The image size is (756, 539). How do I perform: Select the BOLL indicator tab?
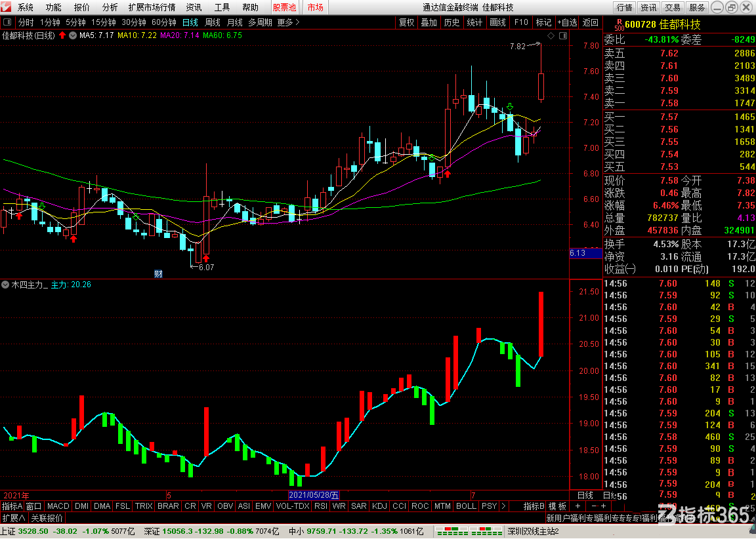click(x=466, y=506)
